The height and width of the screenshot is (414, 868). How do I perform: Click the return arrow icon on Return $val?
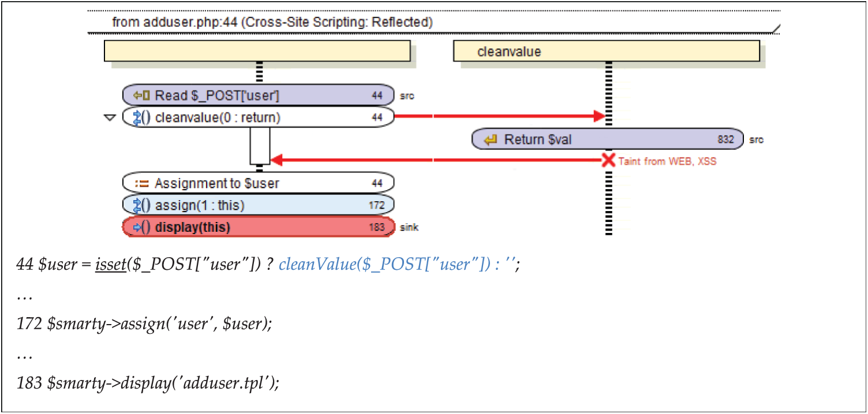tap(491, 140)
